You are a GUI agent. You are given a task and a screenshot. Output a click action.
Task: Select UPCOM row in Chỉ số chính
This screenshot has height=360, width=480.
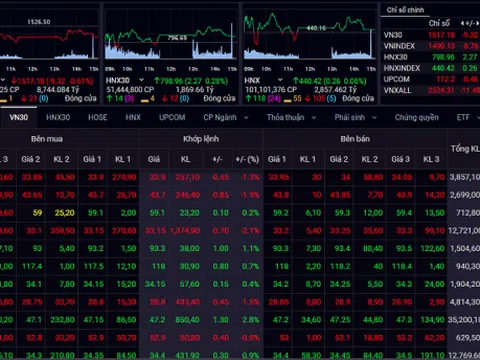coord(430,79)
